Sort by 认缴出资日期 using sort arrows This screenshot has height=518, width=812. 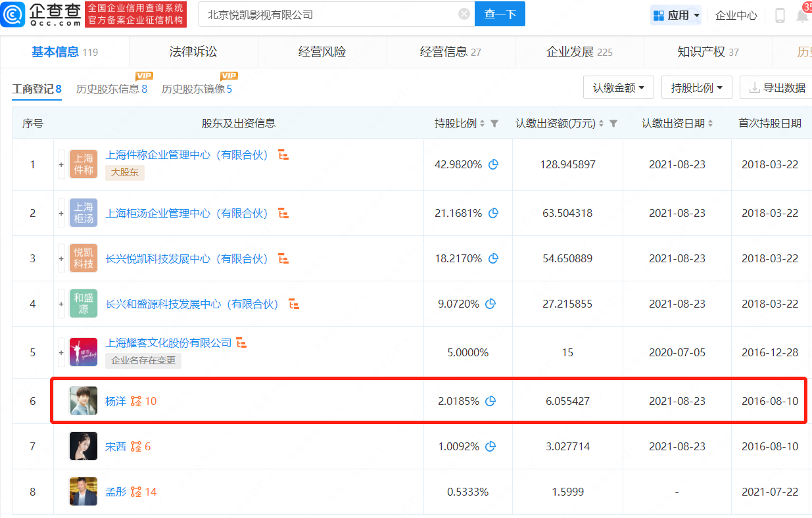711,124
